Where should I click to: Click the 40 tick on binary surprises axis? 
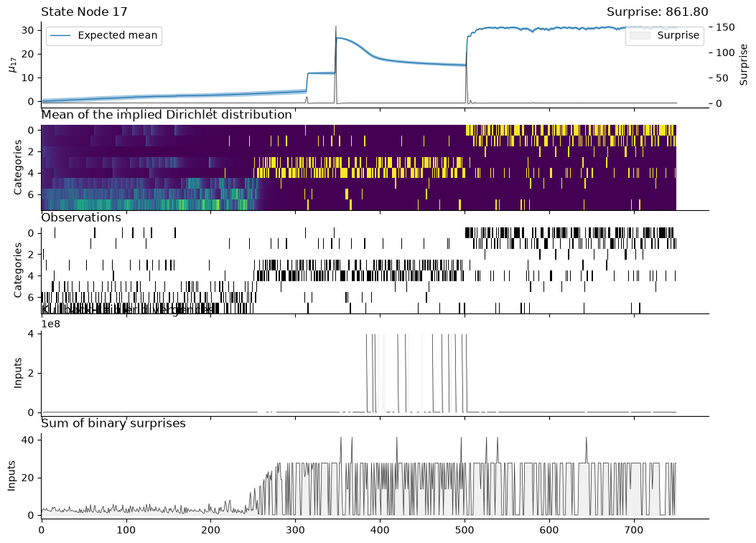pyautogui.click(x=28, y=440)
